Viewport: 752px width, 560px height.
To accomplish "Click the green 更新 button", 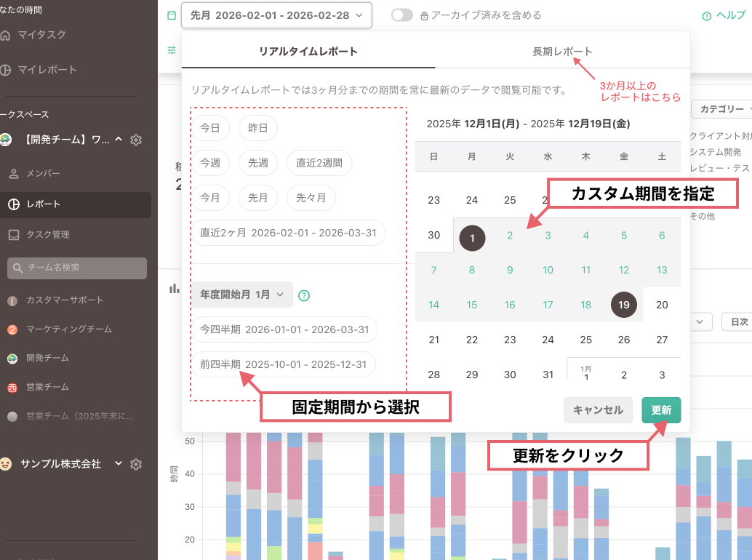I will pyautogui.click(x=660, y=410).
